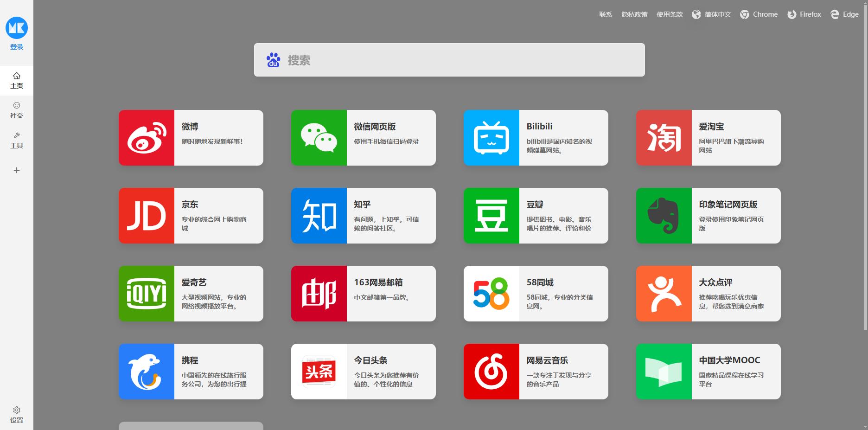This screenshot has width=868, height=430.
Task: Open the 隐私政策 privacy policy link
Action: click(x=634, y=14)
